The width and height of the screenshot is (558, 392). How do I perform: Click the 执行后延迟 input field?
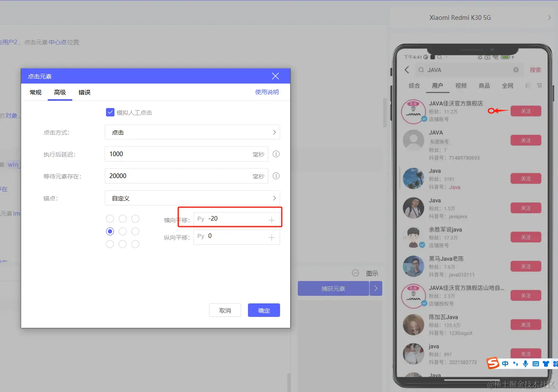(x=186, y=154)
